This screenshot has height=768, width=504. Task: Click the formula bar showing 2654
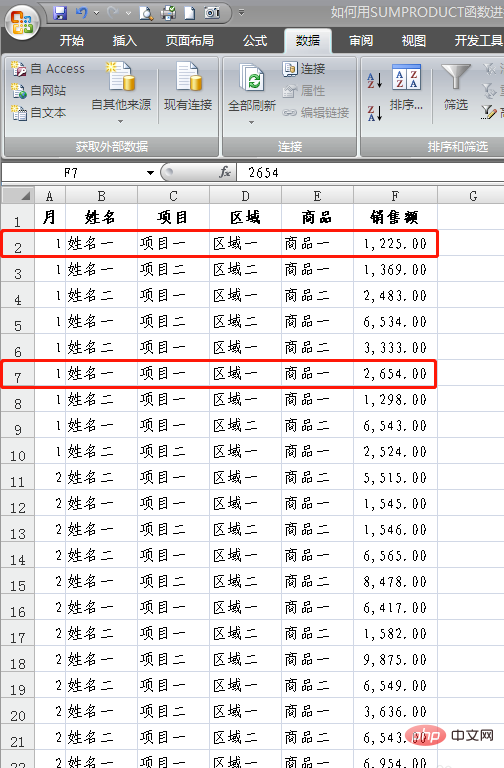coord(371,172)
